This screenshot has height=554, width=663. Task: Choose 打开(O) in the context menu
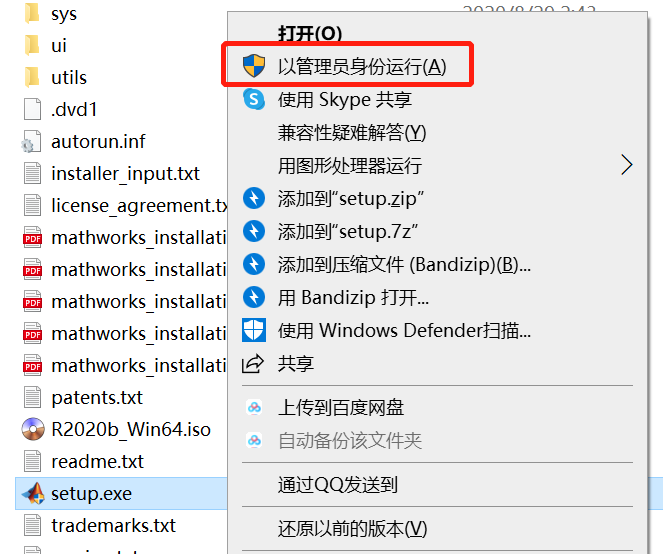pyautogui.click(x=310, y=34)
